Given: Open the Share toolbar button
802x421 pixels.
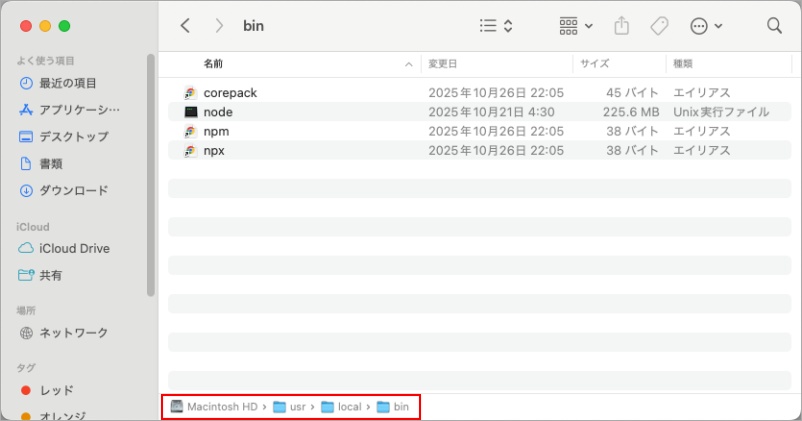Looking at the screenshot, I should point(621,26).
